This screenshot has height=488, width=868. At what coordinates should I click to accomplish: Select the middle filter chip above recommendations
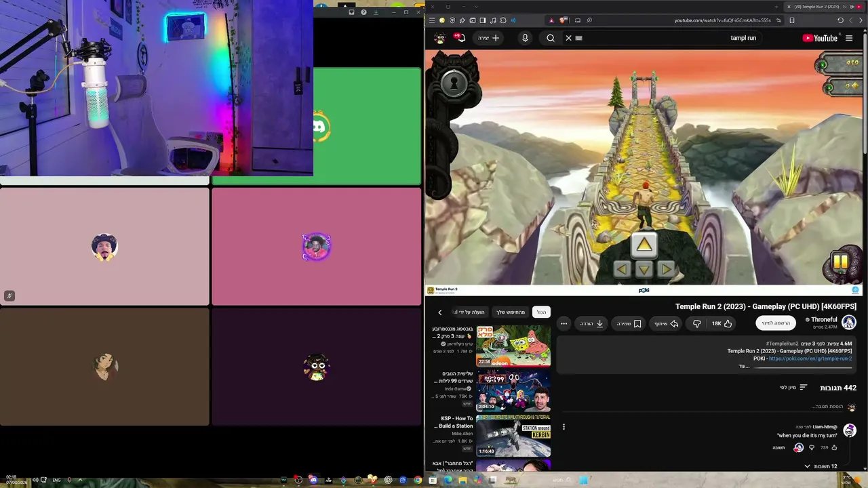tap(511, 312)
